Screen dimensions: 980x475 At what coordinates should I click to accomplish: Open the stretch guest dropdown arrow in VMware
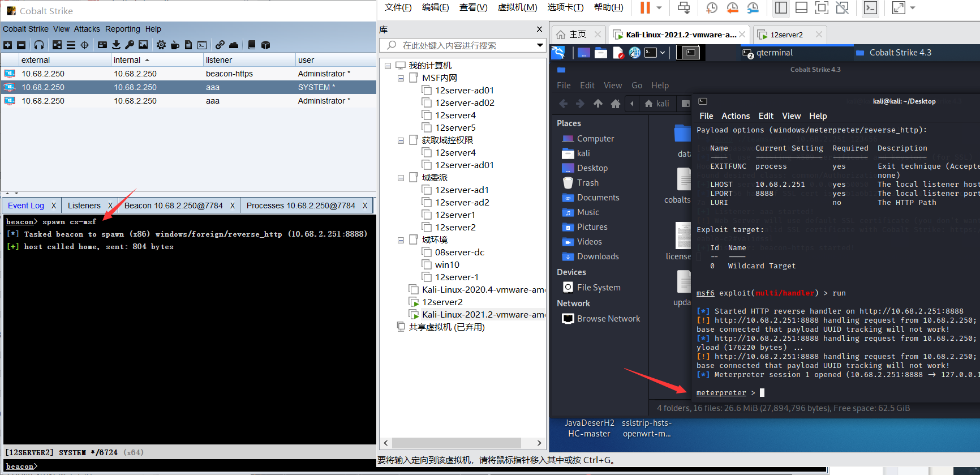click(x=913, y=8)
